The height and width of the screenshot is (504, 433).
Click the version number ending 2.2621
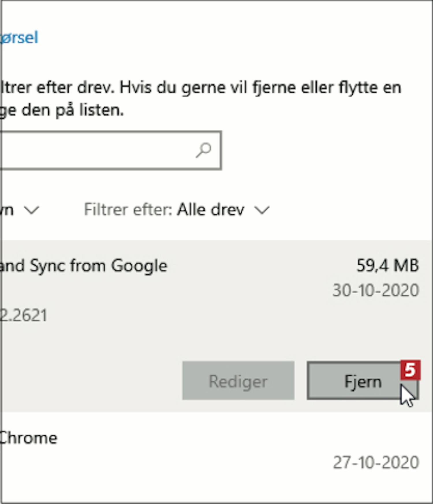coord(24,315)
